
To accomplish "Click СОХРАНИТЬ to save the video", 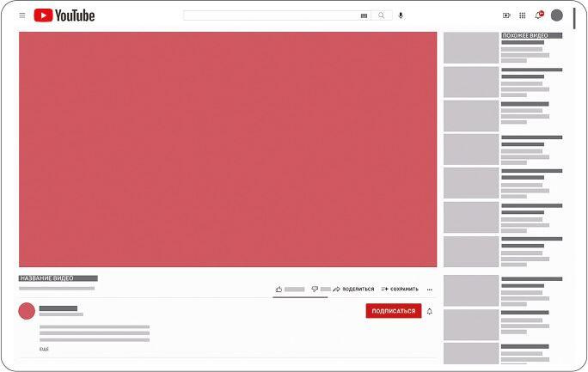I will pos(400,290).
